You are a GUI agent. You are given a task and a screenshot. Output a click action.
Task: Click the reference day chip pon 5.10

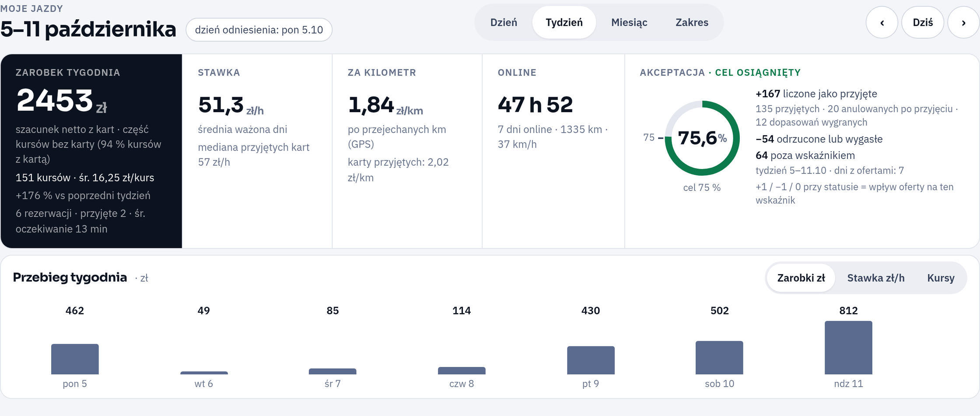pyautogui.click(x=259, y=30)
